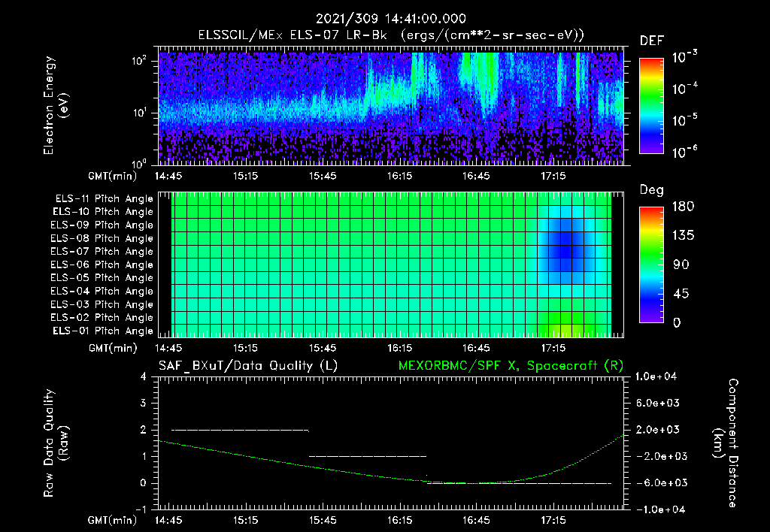Click the data quality level 1 line segment

(367, 456)
